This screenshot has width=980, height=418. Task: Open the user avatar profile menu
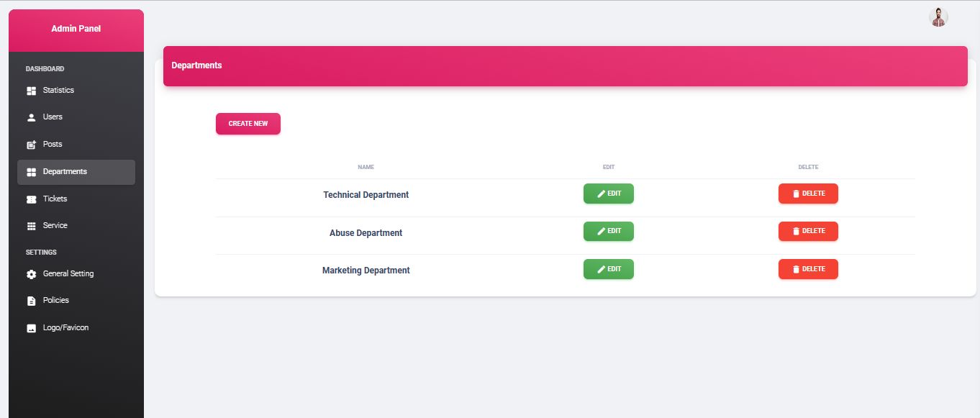pos(938,17)
